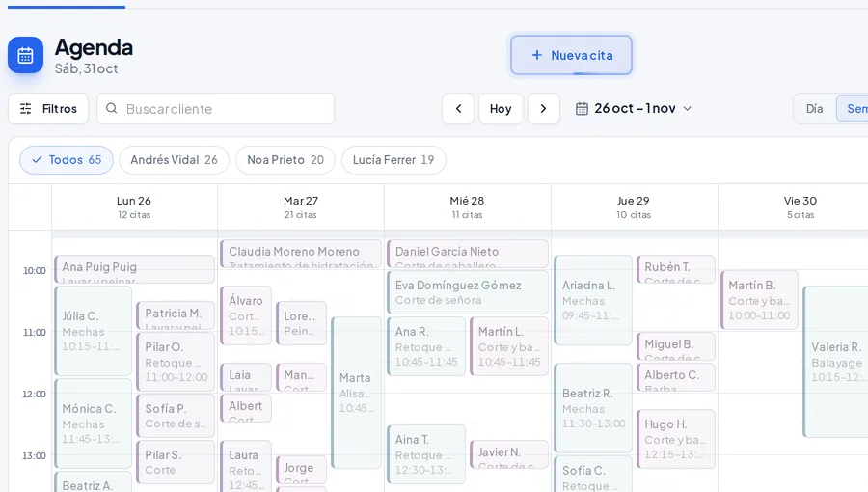Open Rubén T. appointment
The image size is (868, 492).
click(x=676, y=269)
